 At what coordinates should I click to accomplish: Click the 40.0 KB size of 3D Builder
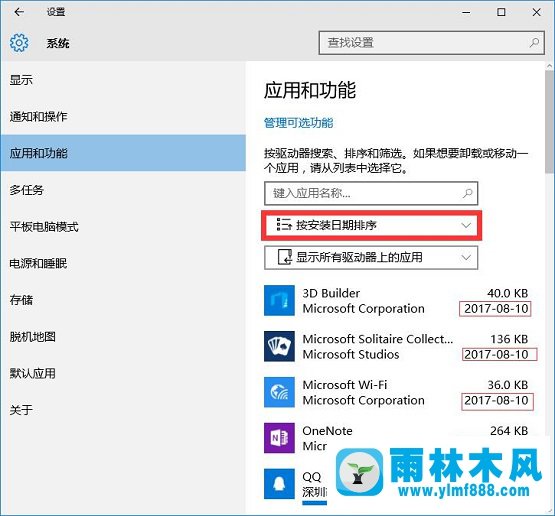(508, 293)
